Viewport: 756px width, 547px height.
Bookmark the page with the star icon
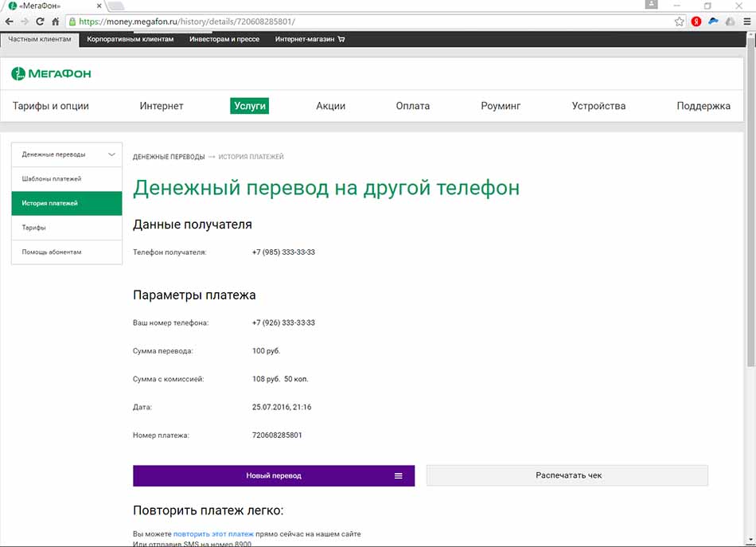[x=680, y=21]
